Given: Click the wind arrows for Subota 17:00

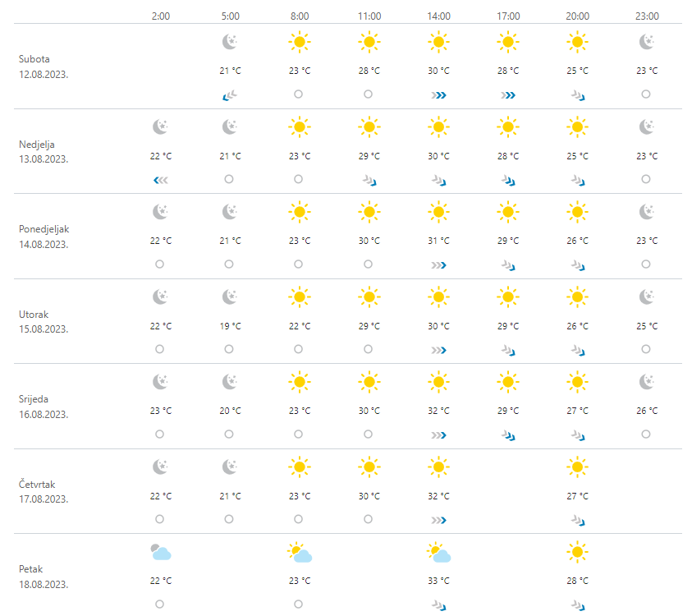Looking at the screenshot, I should click(508, 95).
